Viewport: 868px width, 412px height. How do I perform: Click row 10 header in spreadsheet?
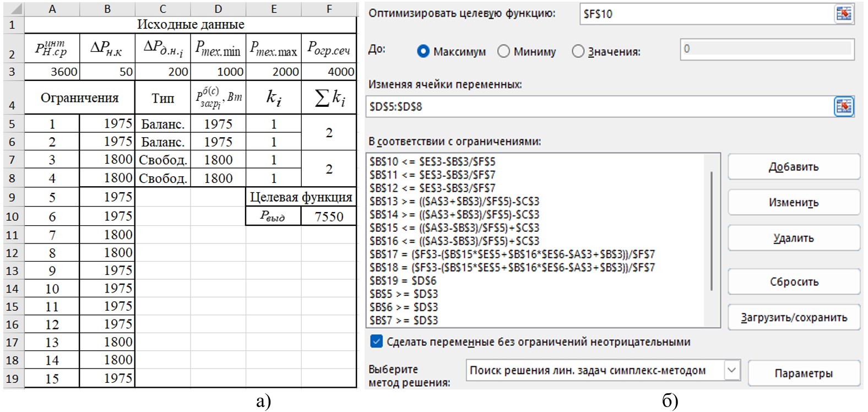(13, 216)
